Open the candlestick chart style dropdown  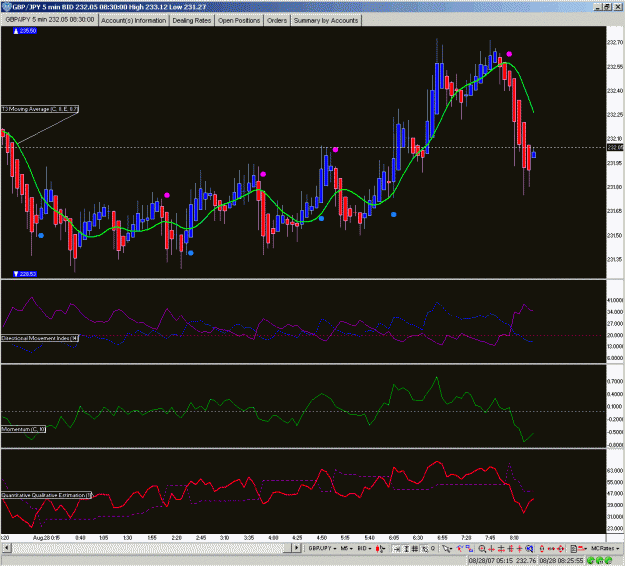380,549
